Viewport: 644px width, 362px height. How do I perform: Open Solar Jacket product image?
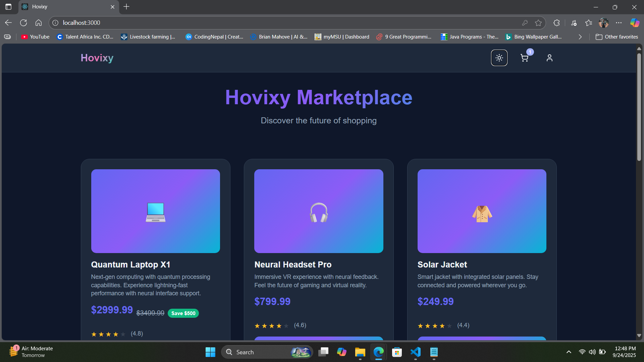pyautogui.click(x=482, y=211)
